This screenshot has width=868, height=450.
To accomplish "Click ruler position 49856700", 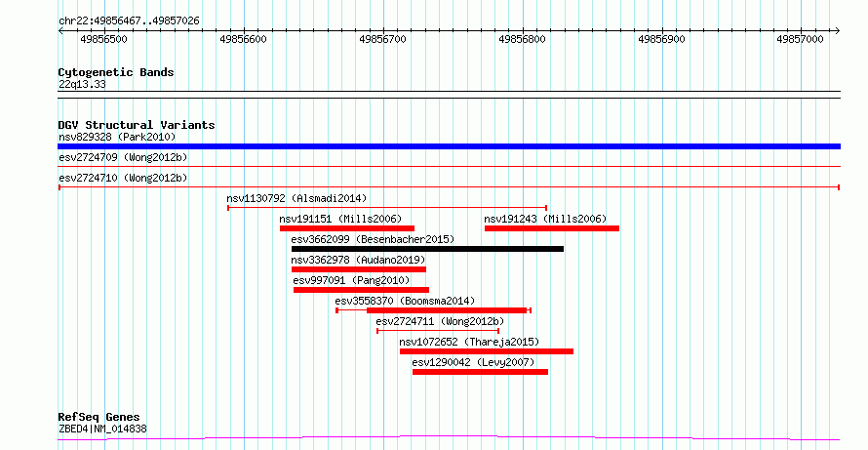I will (x=382, y=39).
